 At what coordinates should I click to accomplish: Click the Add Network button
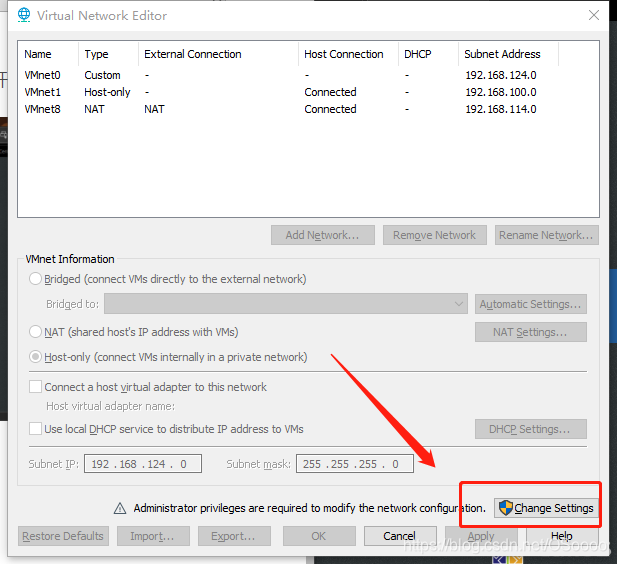323,235
